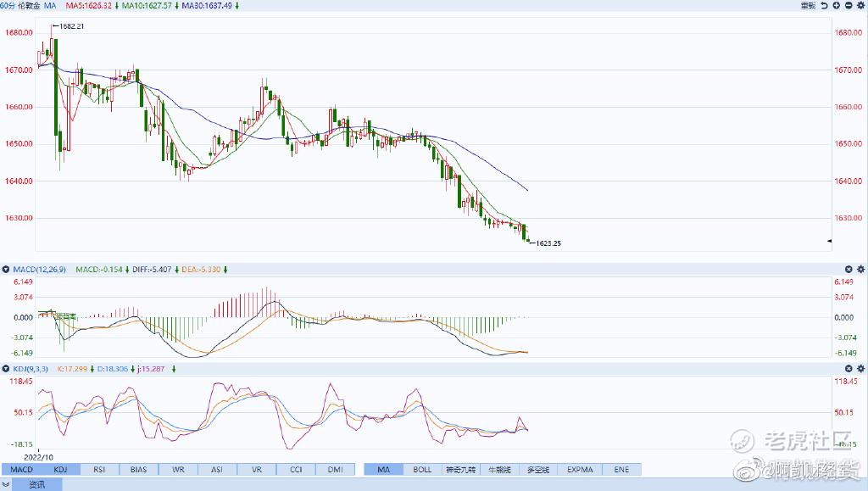The height and width of the screenshot is (491, 868).
Task: Collapse the MACD panel using its left circle arrow
Action: [6, 270]
